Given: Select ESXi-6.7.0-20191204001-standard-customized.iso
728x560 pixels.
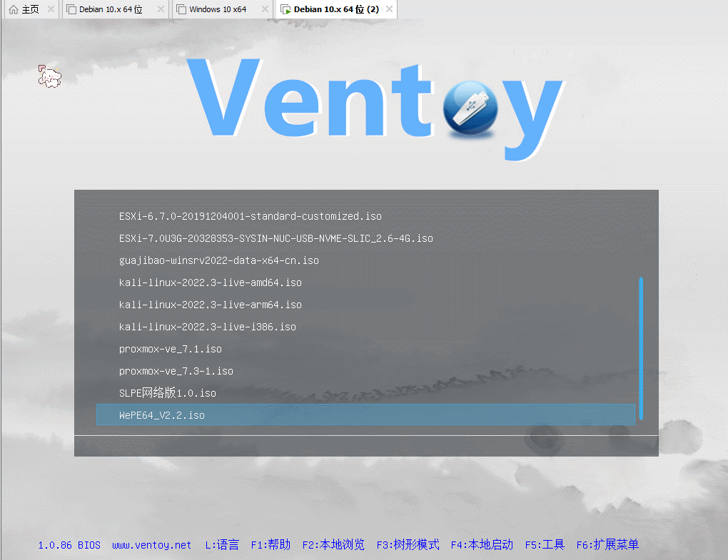Looking at the screenshot, I should tap(365, 216).
